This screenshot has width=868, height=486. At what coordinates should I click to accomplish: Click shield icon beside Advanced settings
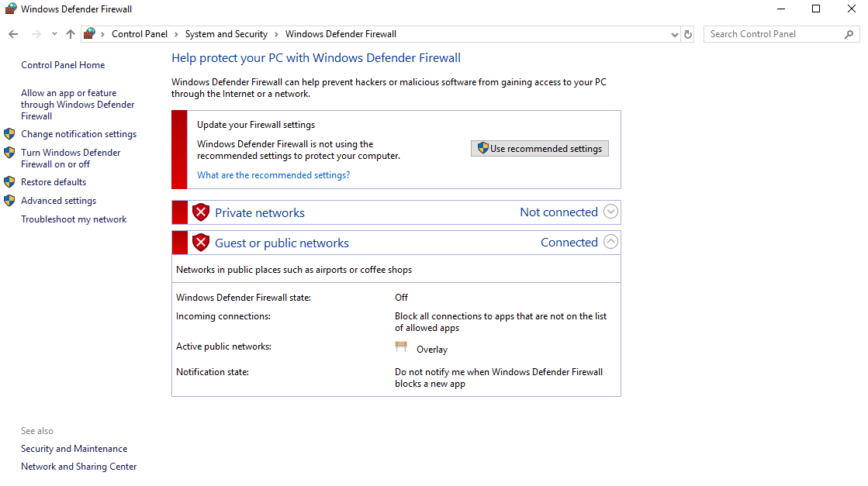(9, 201)
